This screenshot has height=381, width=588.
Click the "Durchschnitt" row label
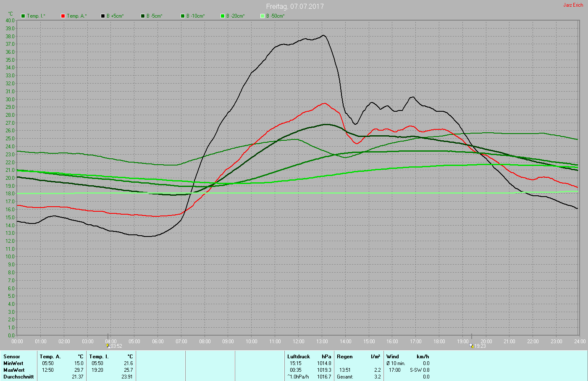coord(18,377)
